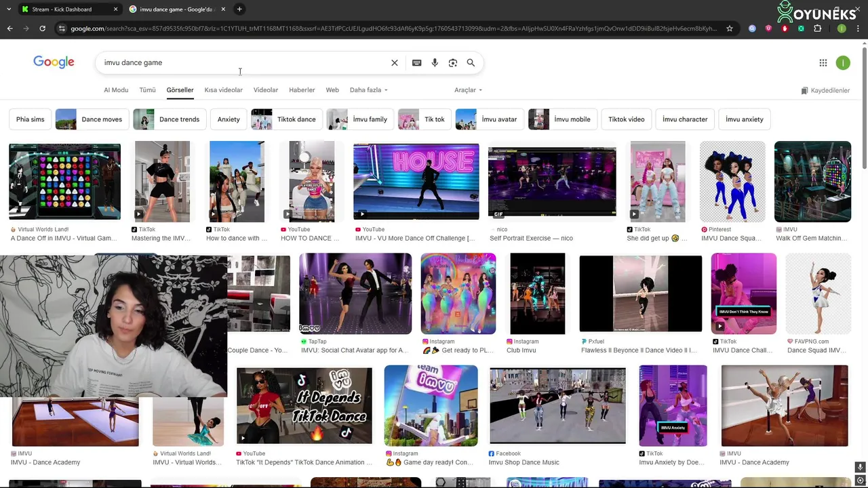Expand the Araçlar tools dropdown
The width and height of the screenshot is (868, 488).
(x=469, y=90)
